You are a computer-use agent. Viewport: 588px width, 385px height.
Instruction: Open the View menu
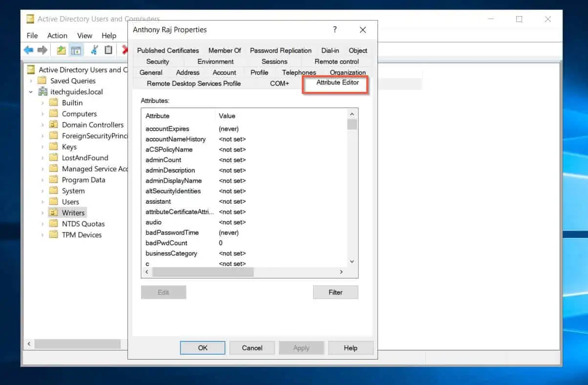point(84,36)
